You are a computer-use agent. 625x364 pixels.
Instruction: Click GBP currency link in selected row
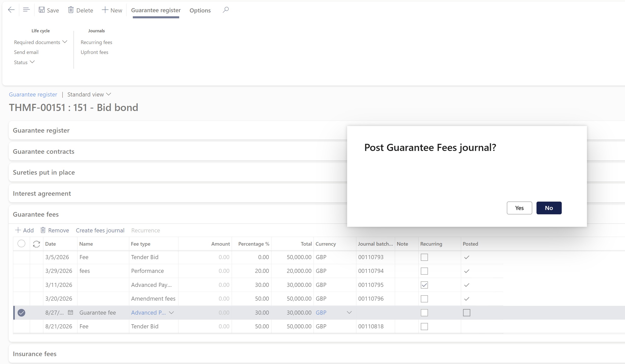321,313
